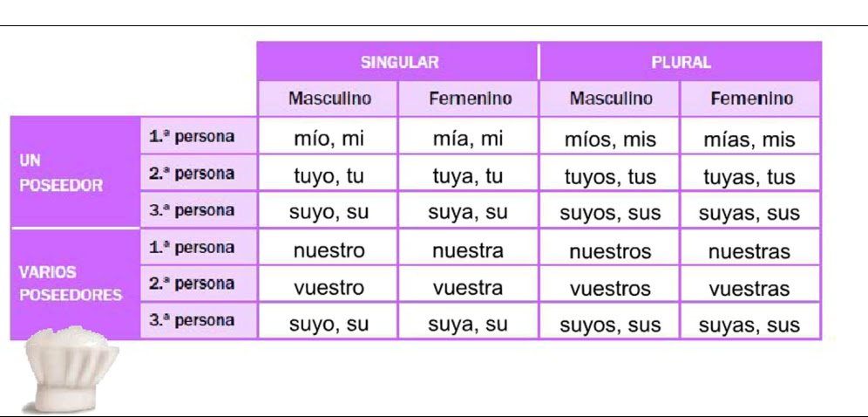The image size is (868, 417).
Task: Select the "vuestra" cell
Action: (468, 288)
